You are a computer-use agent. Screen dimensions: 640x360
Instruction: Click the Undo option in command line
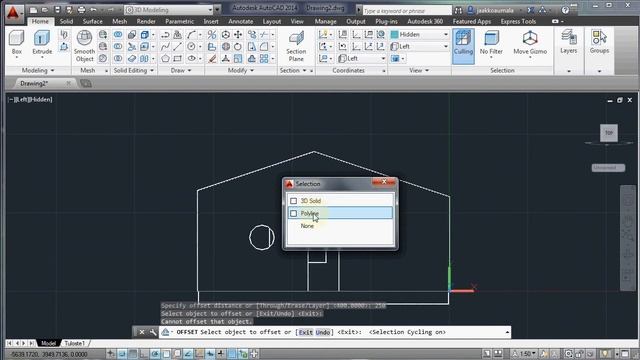pyautogui.click(x=323, y=332)
